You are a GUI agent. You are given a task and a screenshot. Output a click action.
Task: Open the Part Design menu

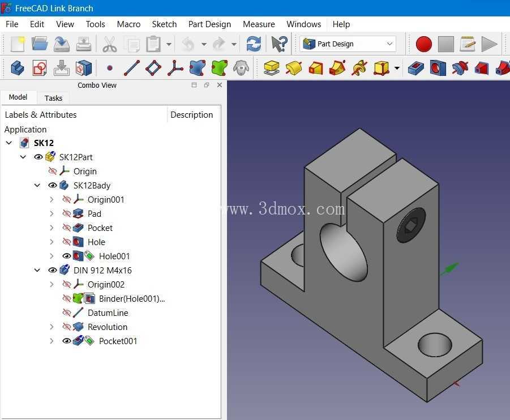[x=209, y=24]
